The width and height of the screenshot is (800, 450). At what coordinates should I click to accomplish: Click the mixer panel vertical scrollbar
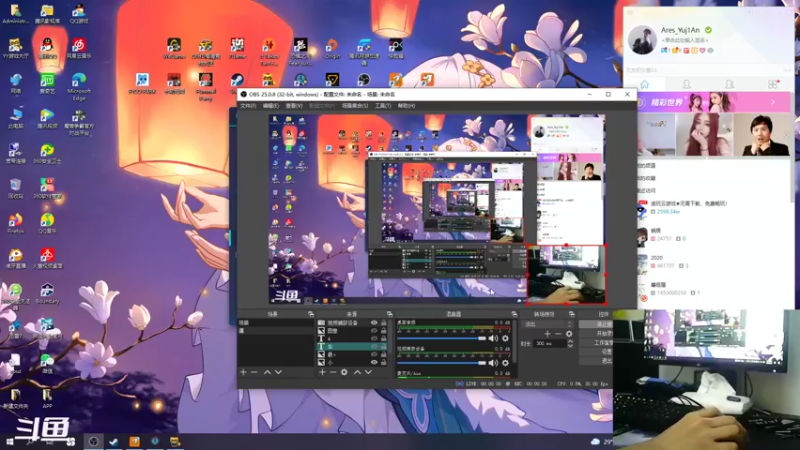[x=515, y=342]
